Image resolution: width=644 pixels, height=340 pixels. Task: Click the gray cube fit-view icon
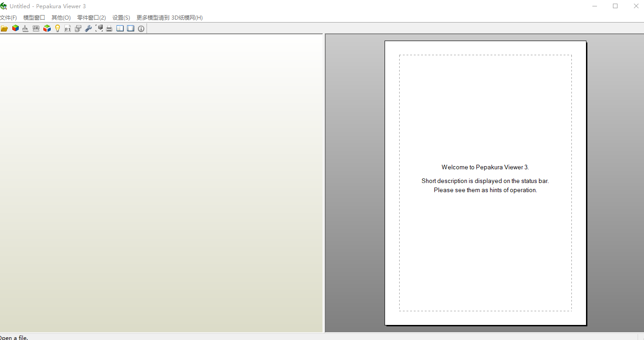coord(99,28)
